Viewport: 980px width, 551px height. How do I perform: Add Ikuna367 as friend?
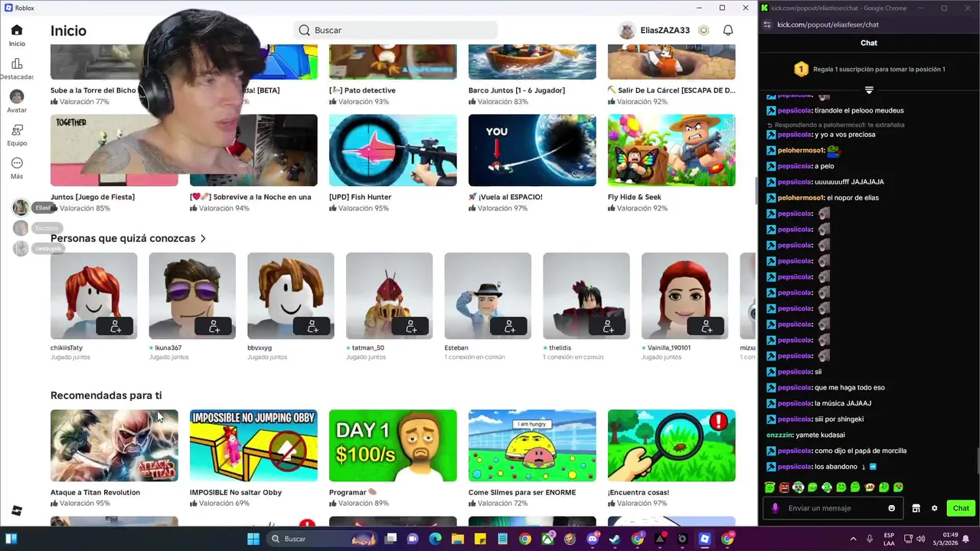[214, 327]
